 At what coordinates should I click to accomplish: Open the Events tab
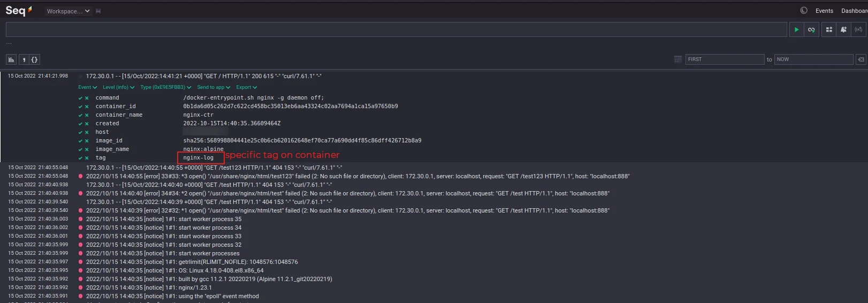(x=824, y=11)
